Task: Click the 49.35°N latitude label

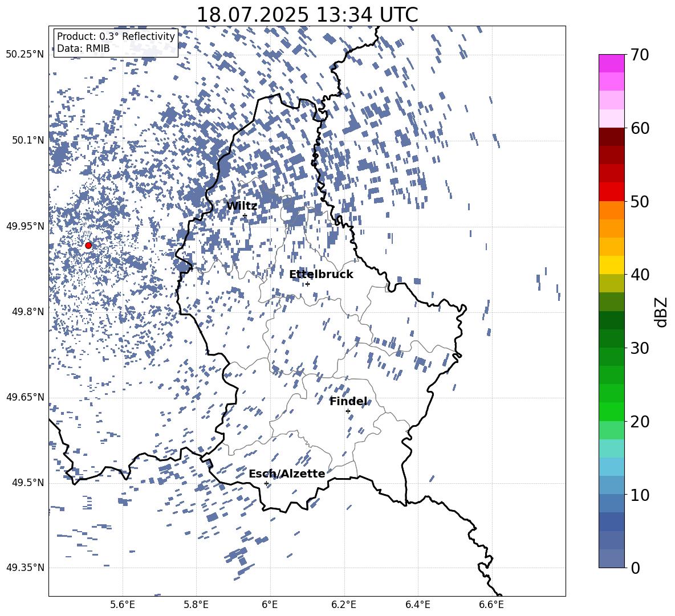Action: tap(25, 568)
